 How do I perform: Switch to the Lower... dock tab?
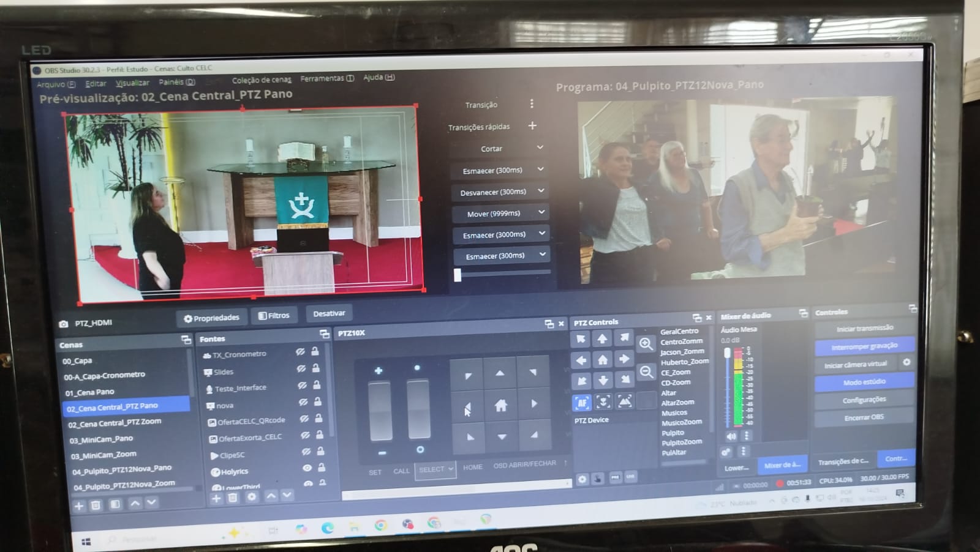pyautogui.click(x=737, y=468)
